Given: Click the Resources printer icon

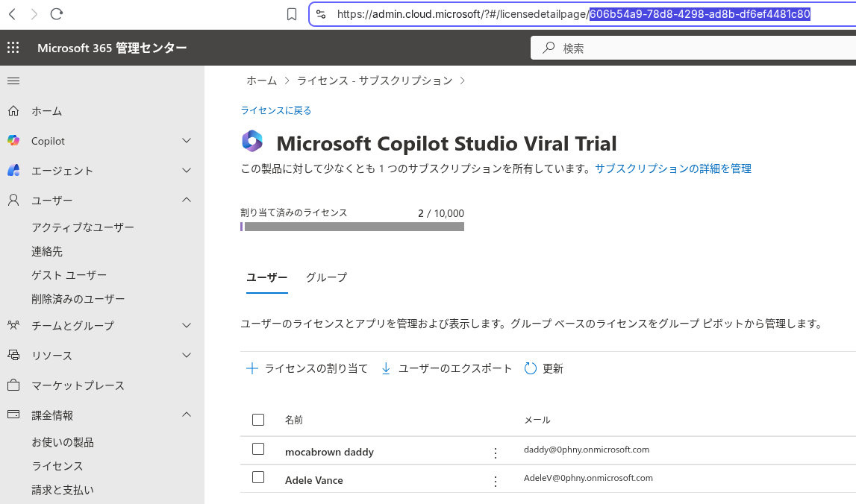Looking at the screenshot, I should [x=13, y=355].
